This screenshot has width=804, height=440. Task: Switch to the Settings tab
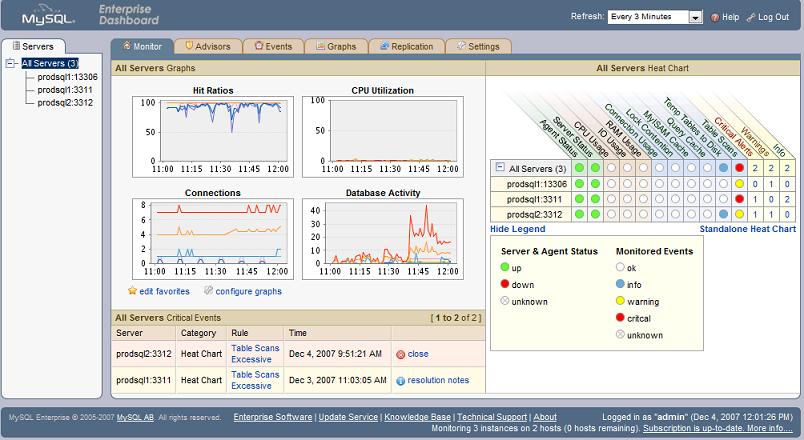[x=478, y=46]
